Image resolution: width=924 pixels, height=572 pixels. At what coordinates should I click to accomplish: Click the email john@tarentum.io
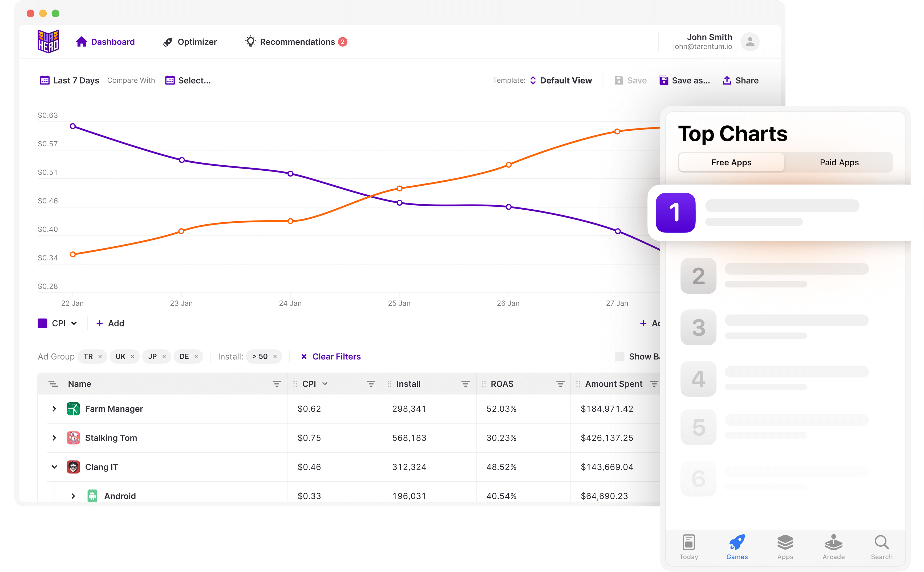coord(702,46)
